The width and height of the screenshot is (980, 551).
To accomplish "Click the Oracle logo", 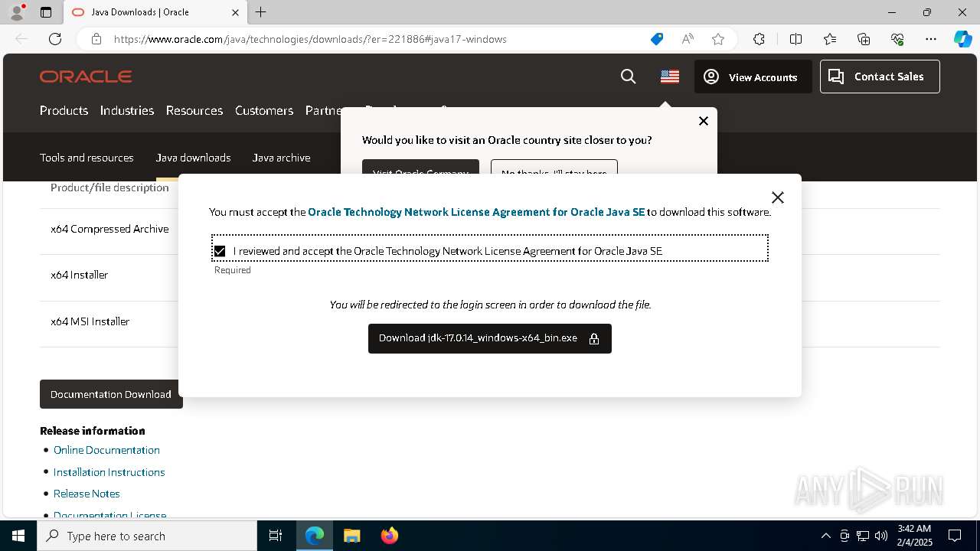I will pyautogui.click(x=86, y=77).
